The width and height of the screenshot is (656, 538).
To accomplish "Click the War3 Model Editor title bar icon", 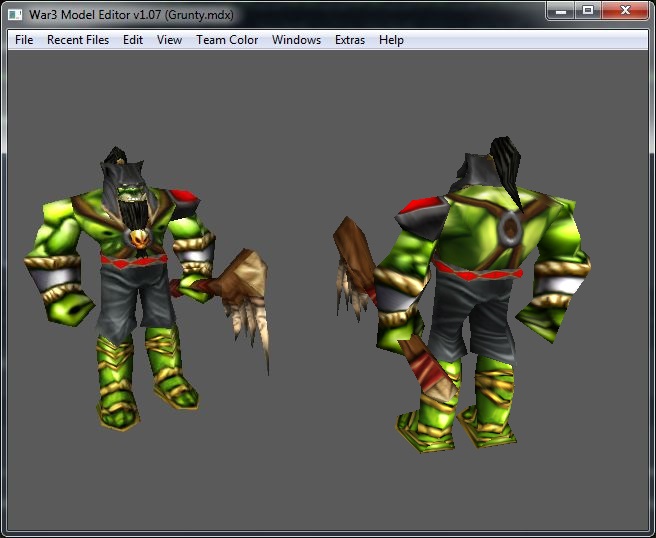I will click(15, 15).
